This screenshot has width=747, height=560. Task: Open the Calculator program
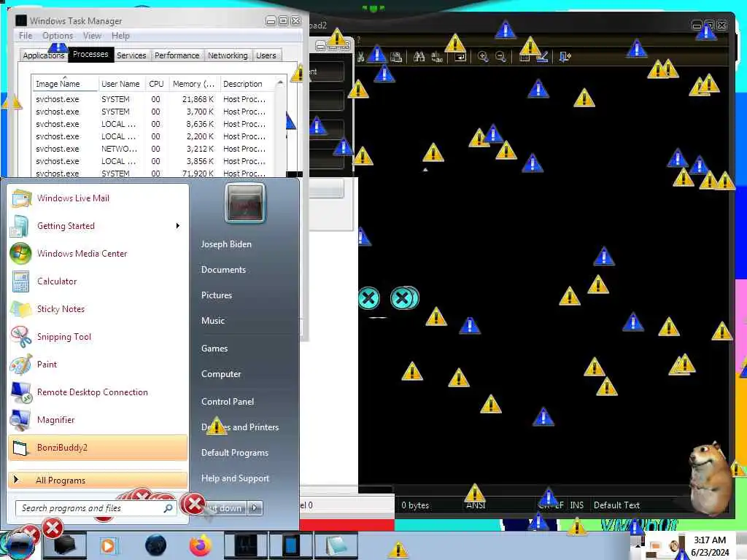point(98,281)
